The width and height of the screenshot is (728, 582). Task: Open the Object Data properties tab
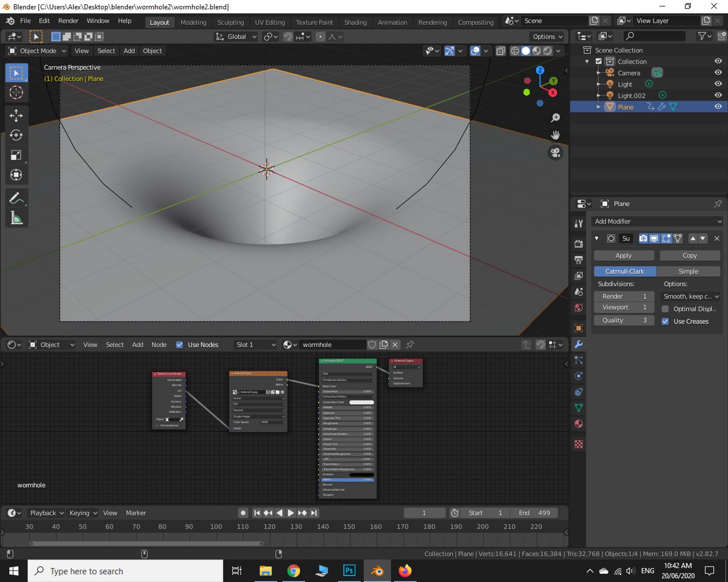(x=579, y=408)
